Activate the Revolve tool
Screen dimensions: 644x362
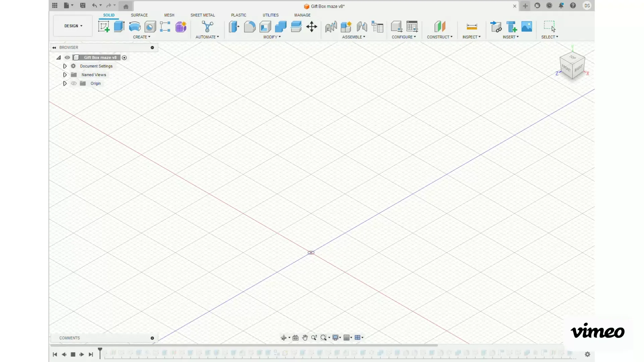135,27
